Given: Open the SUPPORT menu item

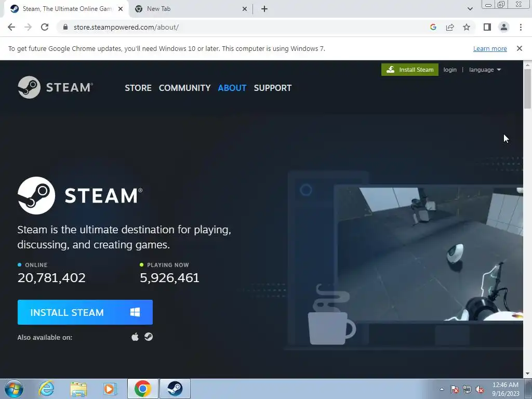Looking at the screenshot, I should coord(272,88).
